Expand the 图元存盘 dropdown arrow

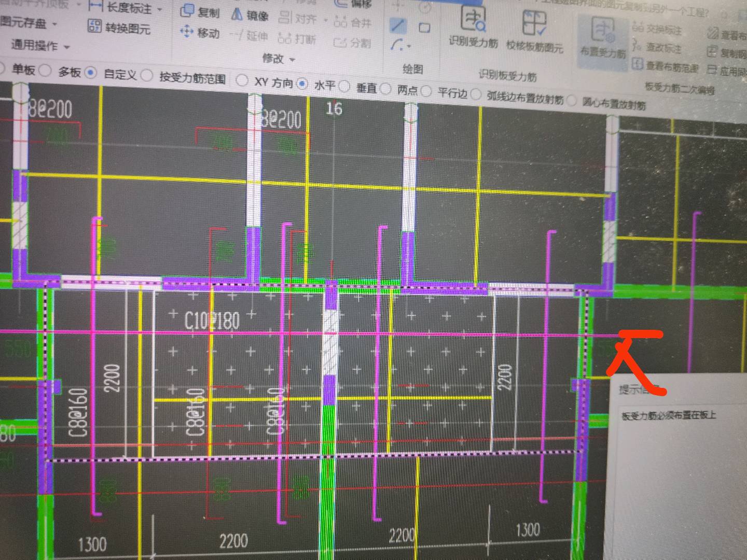(x=54, y=24)
